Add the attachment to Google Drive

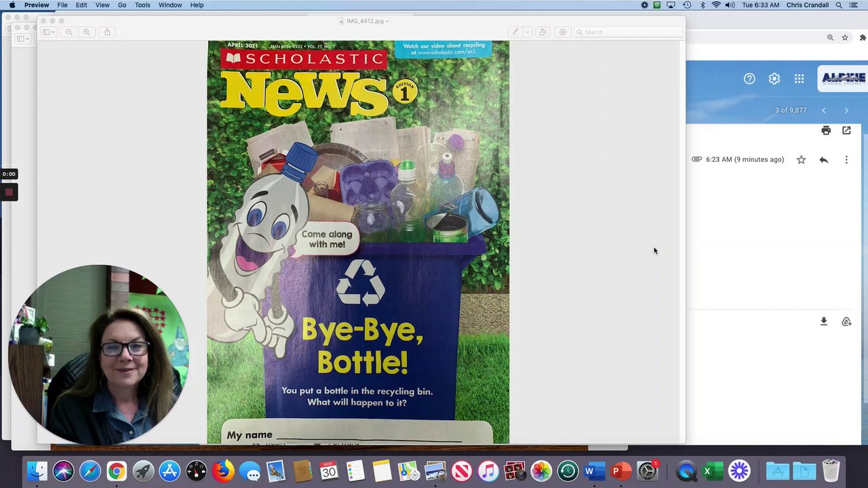click(x=846, y=322)
